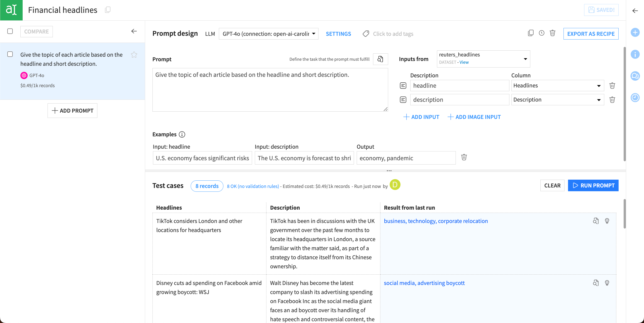The width and height of the screenshot is (644, 323).
Task: Edit example output 'economy, pandemic'
Action: pyautogui.click(x=406, y=158)
